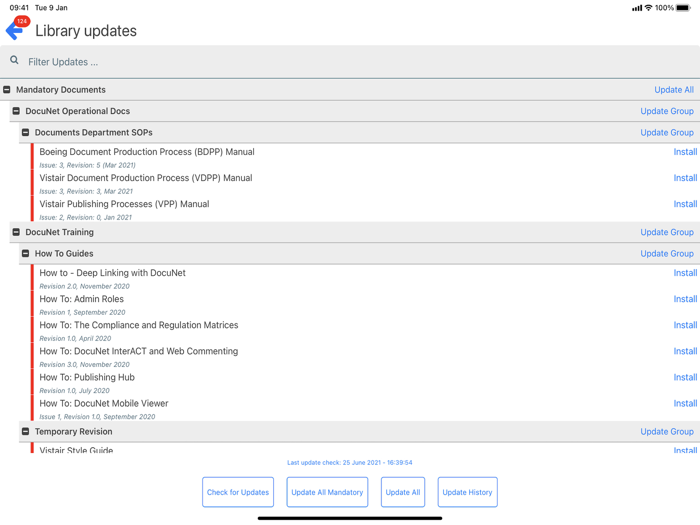Viewport: 700px width, 525px height.
Task: Tap the blue back arrow
Action: tap(14, 30)
